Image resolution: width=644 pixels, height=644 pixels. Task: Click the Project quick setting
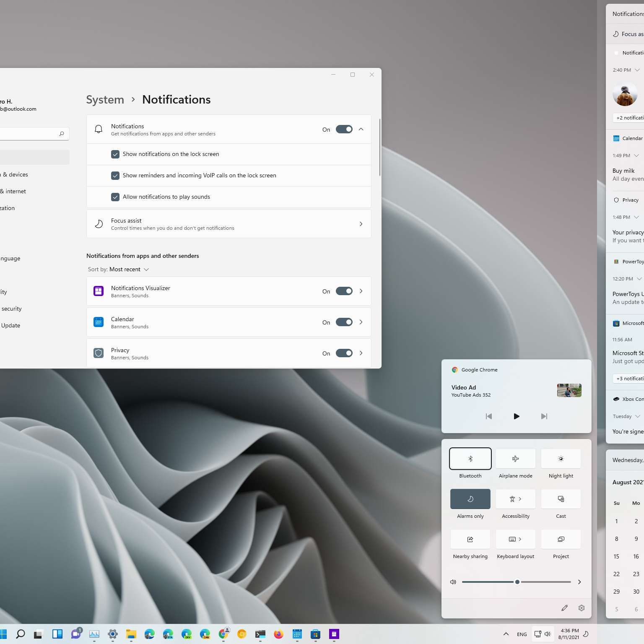[561, 539]
